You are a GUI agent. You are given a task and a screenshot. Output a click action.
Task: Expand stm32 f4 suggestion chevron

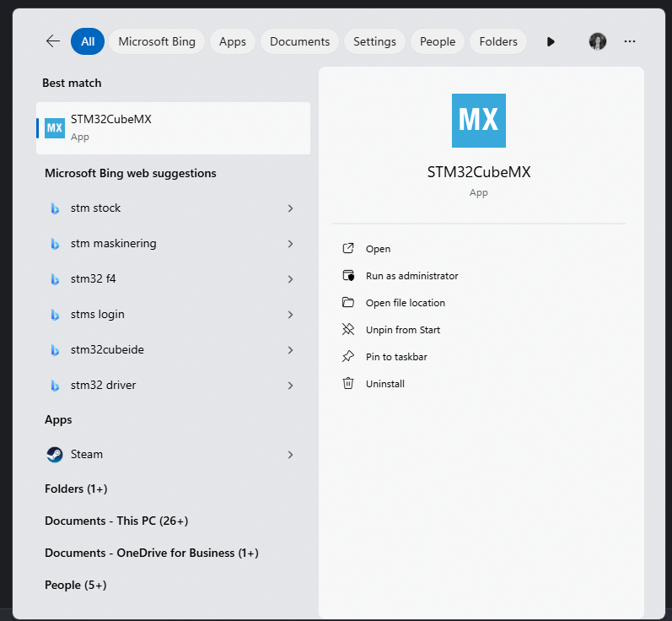[290, 279]
